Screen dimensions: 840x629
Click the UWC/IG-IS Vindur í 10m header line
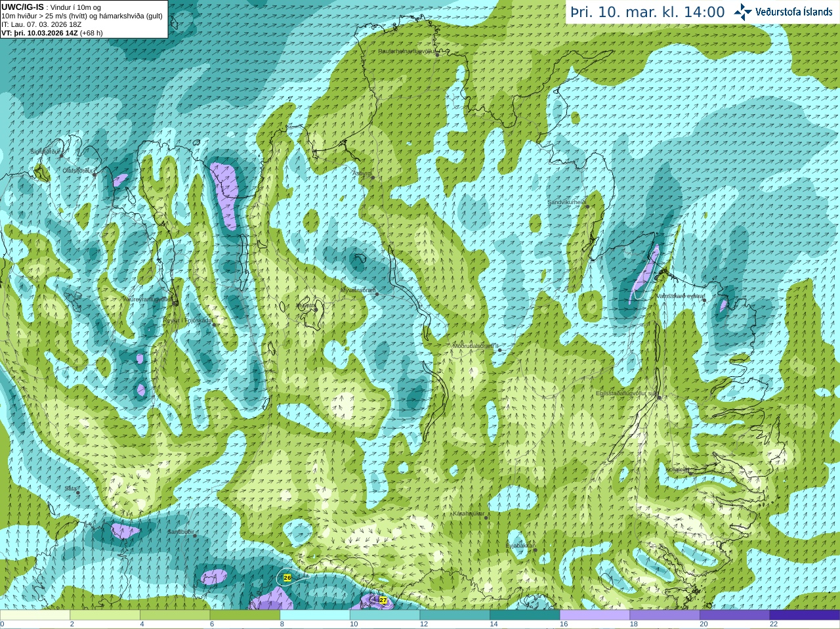tap(51, 7)
